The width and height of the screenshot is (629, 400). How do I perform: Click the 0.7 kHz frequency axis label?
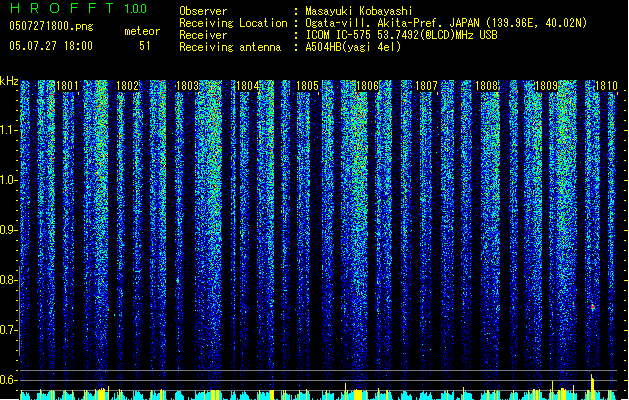click(x=9, y=330)
